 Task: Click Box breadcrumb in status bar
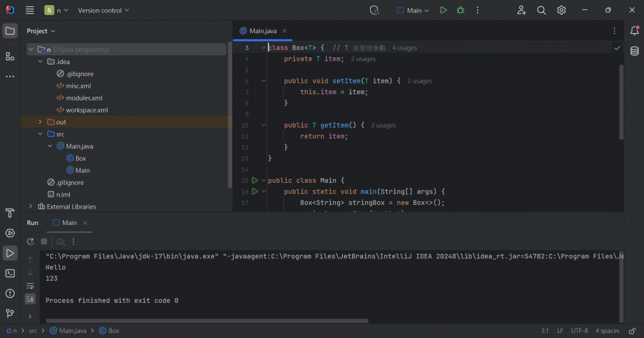pyautogui.click(x=109, y=330)
